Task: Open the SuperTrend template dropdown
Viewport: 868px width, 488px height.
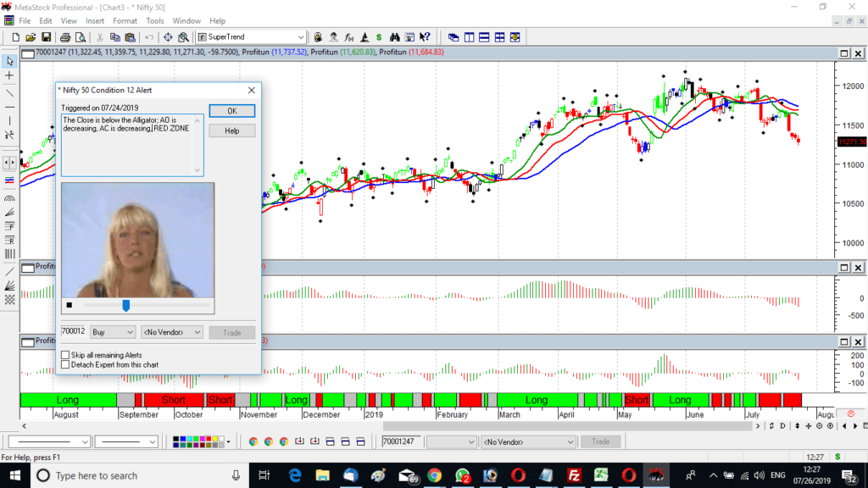Action: pos(301,37)
